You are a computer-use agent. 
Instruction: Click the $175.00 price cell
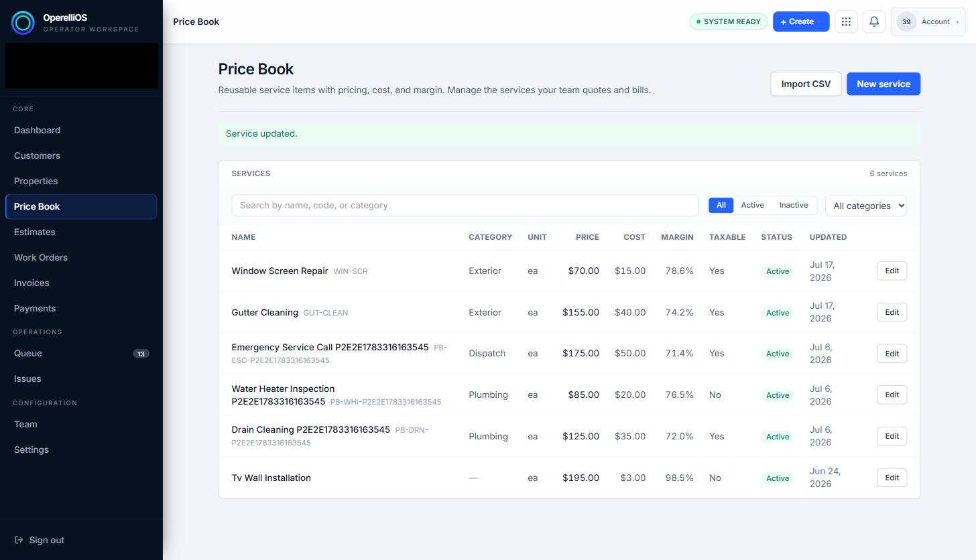point(581,354)
